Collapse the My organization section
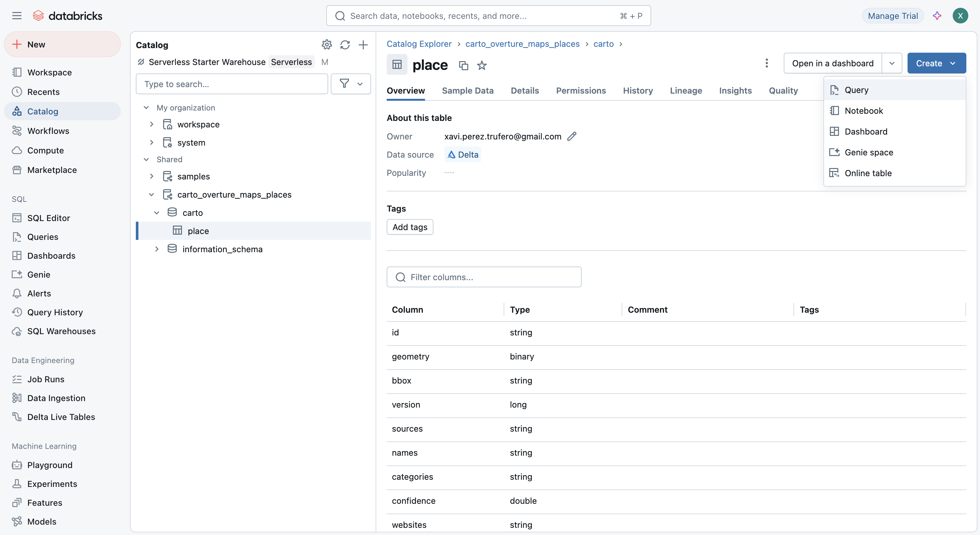The width and height of the screenshot is (980, 535). point(146,108)
